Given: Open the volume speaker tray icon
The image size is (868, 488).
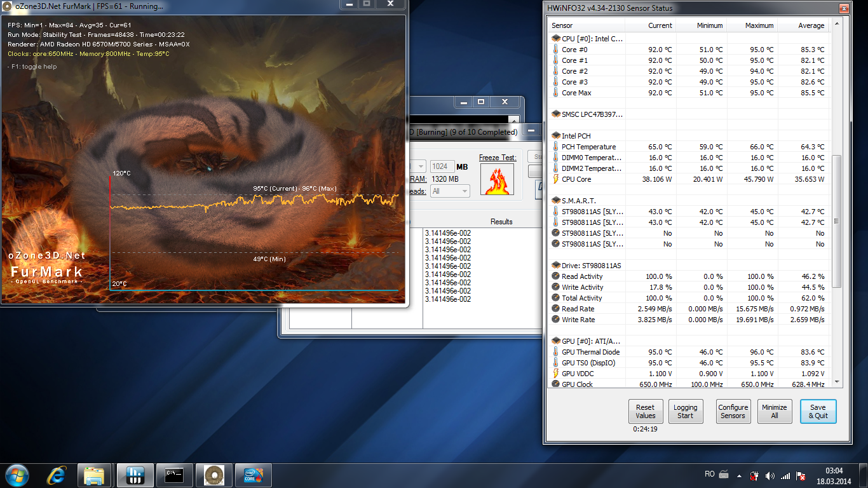Looking at the screenshot, I should point(770,475).
